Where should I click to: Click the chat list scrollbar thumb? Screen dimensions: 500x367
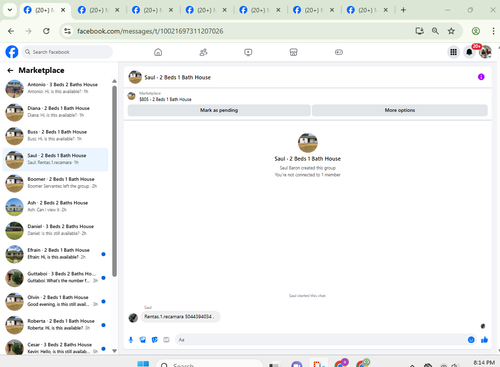coord(114,181)
